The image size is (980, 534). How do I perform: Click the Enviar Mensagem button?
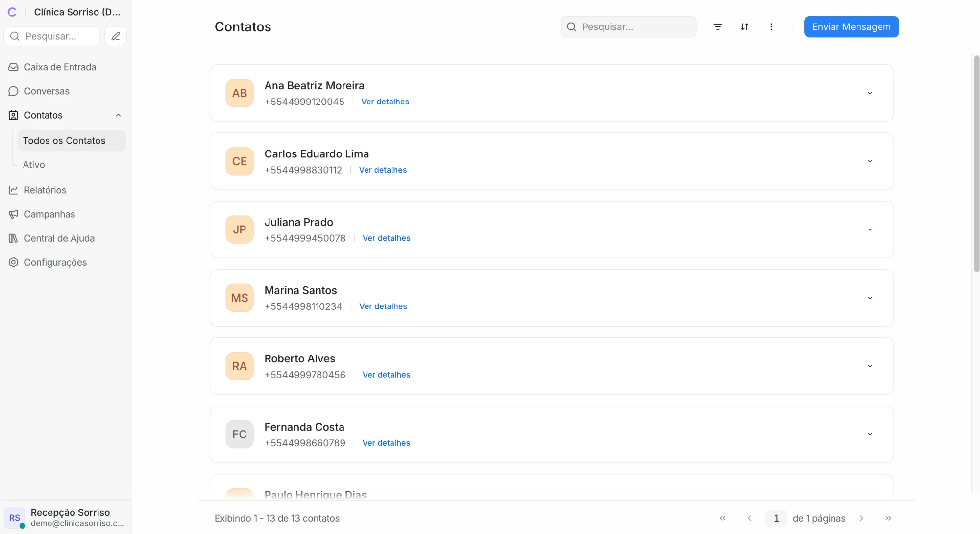pyautogui.click(x=851, y=27)
